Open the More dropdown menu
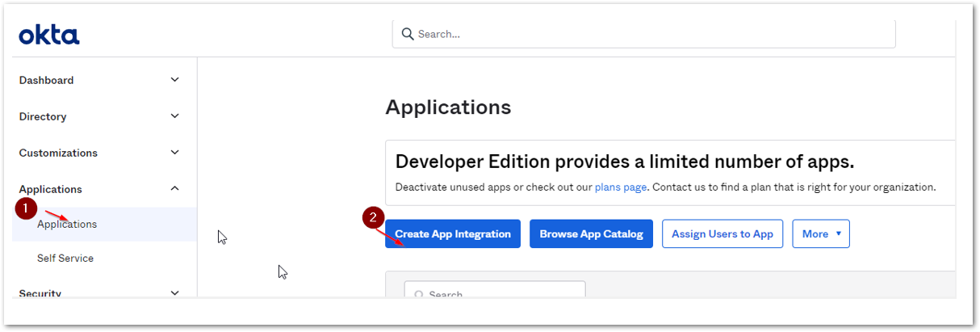Image resolution: width=980 pixels, height=332 pixels. (821, 233)
